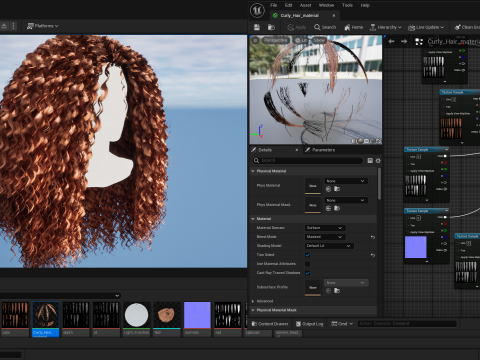Screen dimensions: 480x360
Task: Open the Shading Model dropdown
Action: coord(329,246)
